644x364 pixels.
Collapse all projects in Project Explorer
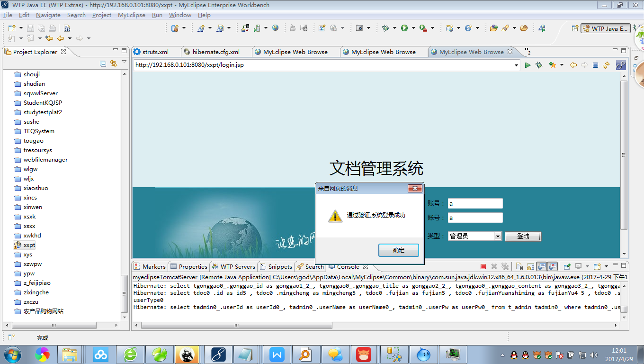click(103, 64)
